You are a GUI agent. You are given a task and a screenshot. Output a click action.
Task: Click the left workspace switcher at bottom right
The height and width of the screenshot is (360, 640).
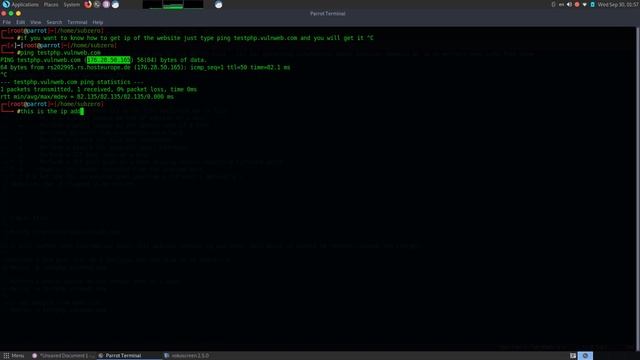click(x=573, y=356)
